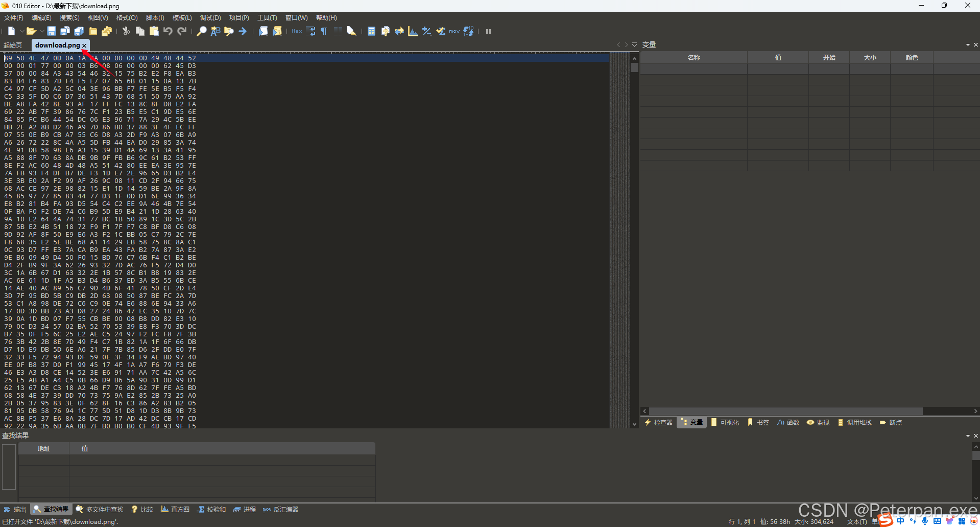
Task: Open a file using folder icon
Action: coord(31,31)
